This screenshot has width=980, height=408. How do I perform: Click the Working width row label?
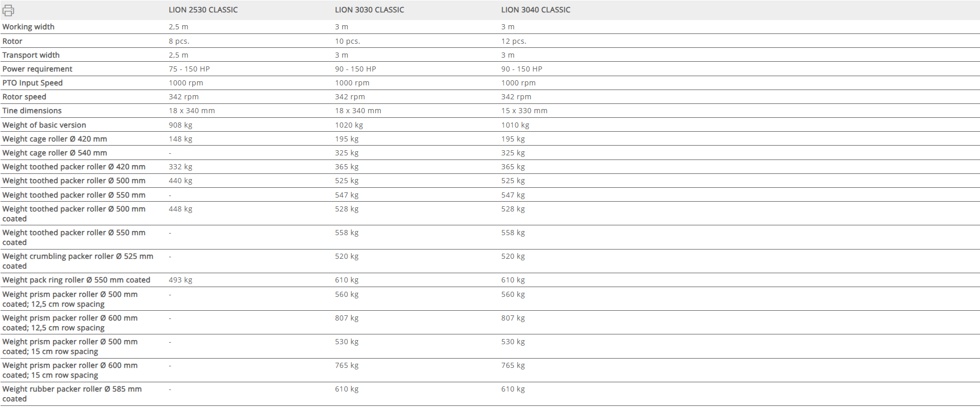click(x=28, y=27)
